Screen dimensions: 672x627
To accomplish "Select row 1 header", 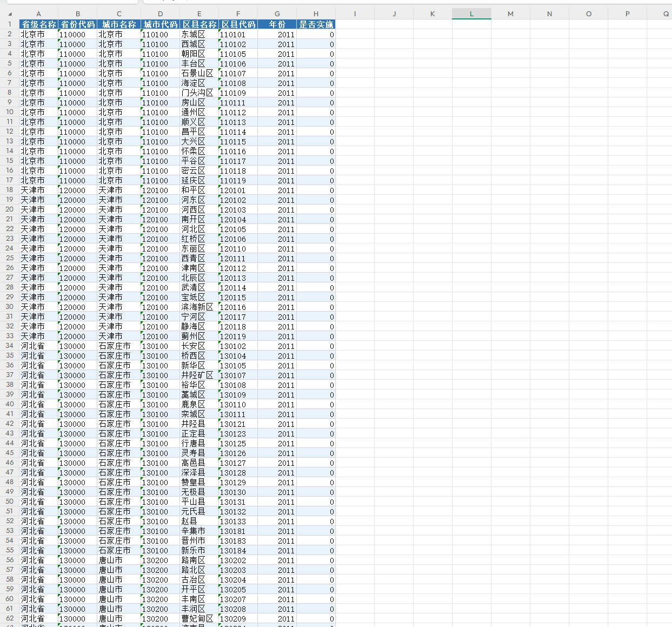I will click(x=10, y=24).
